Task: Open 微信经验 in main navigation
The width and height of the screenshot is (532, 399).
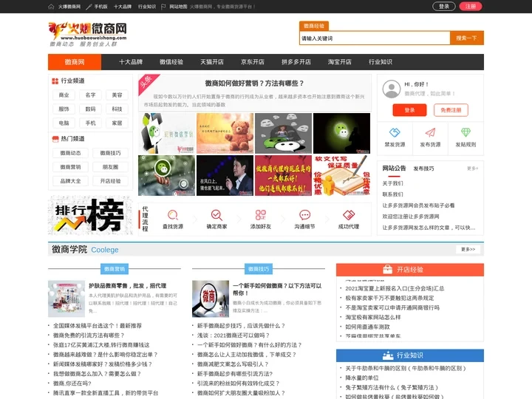Action: pos(171,62)
